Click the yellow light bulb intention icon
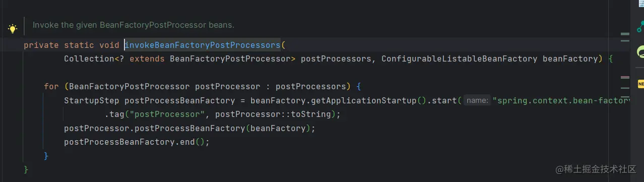Image resolution: width=644 pixels, height=182 pixels. coord(13,29)
